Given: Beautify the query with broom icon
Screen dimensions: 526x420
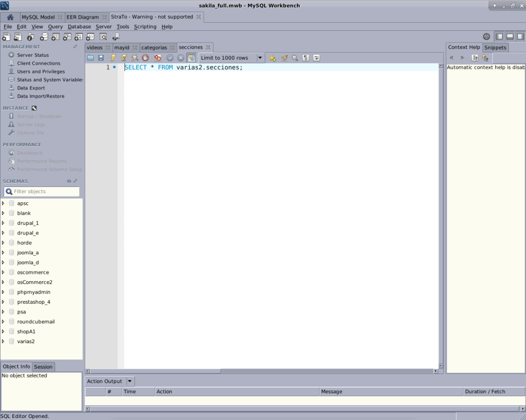Looking at the screenshot, I should pos(284,58).
